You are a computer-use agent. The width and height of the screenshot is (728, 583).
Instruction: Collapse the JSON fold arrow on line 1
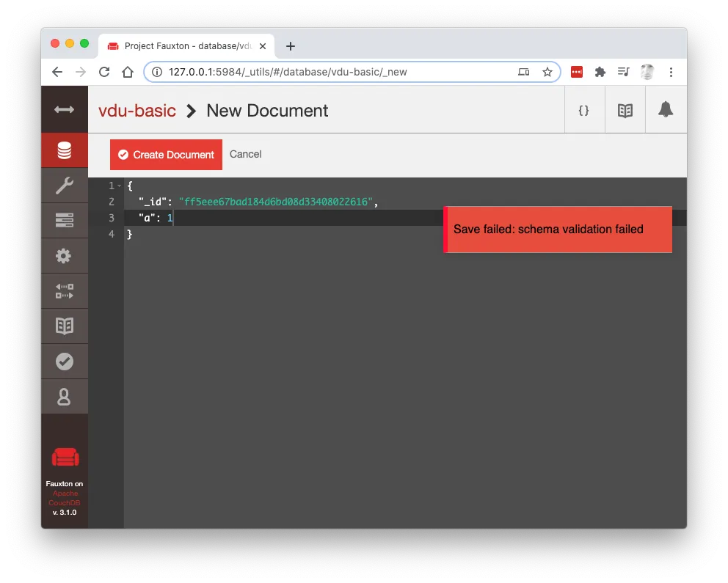point(120,186)
